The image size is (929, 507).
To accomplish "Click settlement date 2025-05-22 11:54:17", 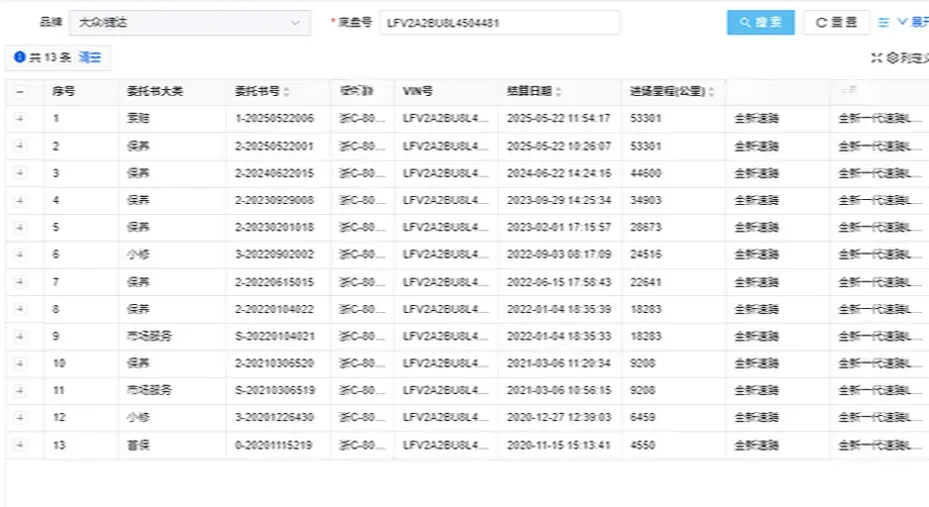I will click(558, 118).
